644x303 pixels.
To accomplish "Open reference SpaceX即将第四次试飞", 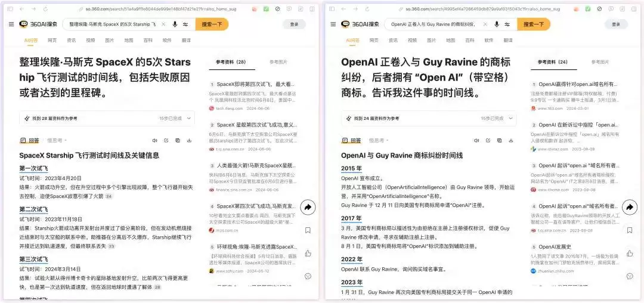I will (255, 84).
